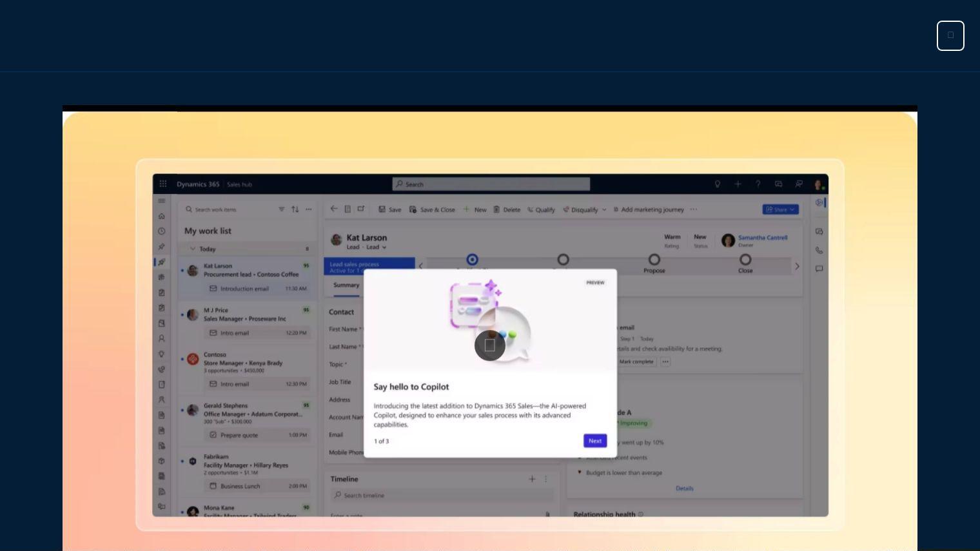Collapse the Today group in work list
The image size is (980, 551).
[x=193, y=249]
